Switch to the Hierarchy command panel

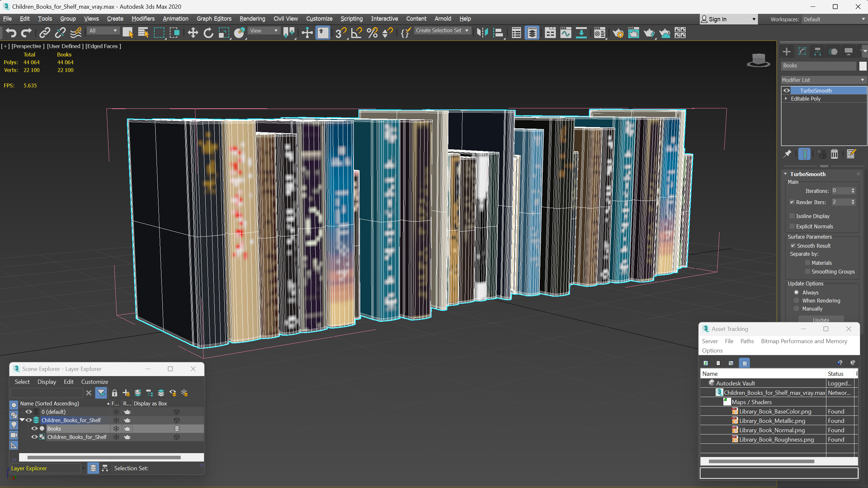[817, 52]
